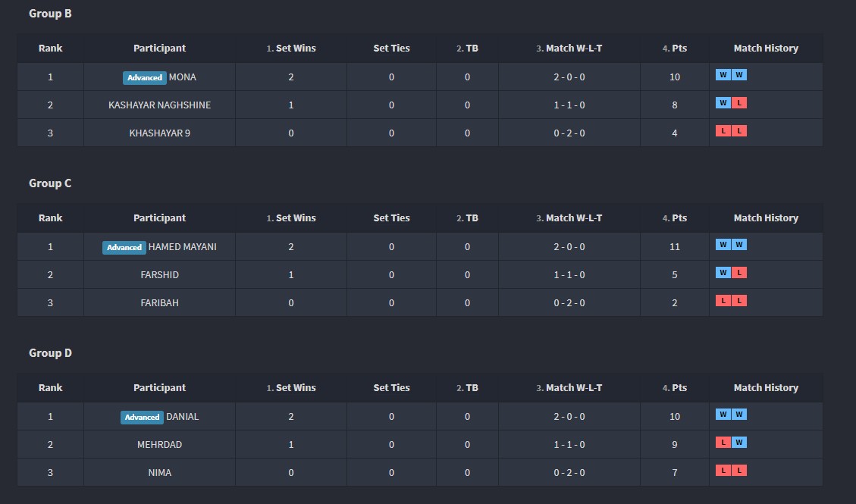Click the Advanced badge next to MONA
The image size is (856, 504).
click(x=144, y=77)
